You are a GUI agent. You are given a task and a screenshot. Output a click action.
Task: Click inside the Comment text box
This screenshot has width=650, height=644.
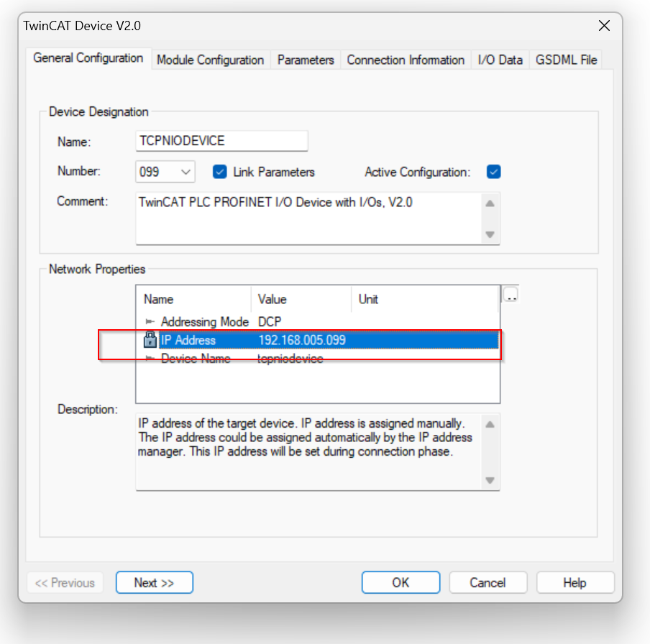(x=308, y=218)
